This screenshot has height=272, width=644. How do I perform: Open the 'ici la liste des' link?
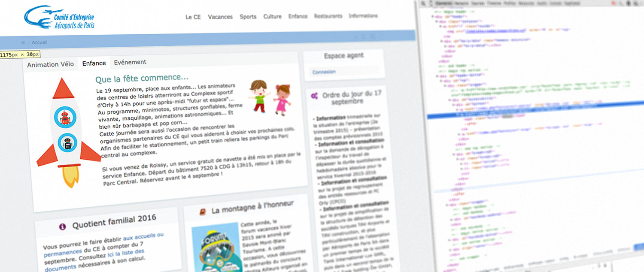126,253
